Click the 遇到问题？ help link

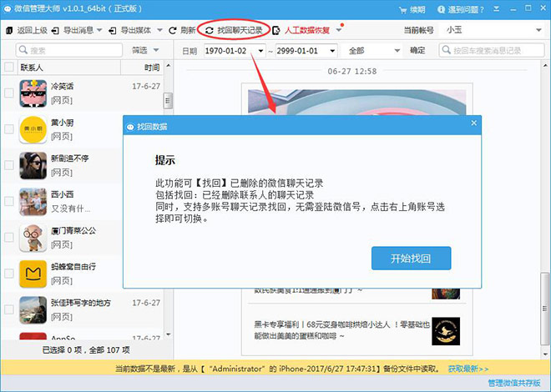[x=466, y=9]
